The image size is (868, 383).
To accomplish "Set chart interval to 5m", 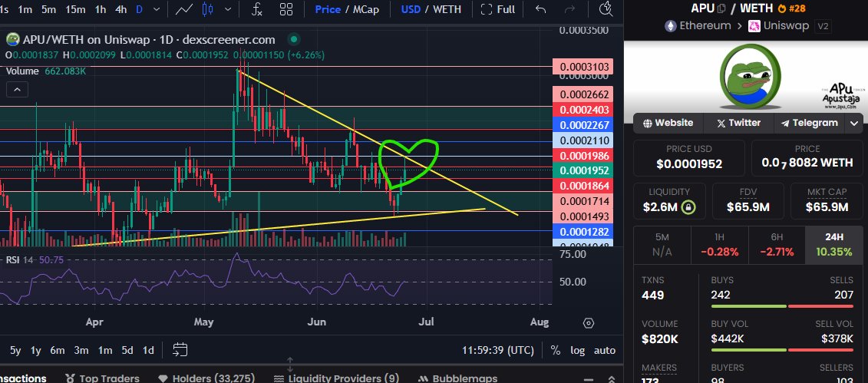I will 48,9.
